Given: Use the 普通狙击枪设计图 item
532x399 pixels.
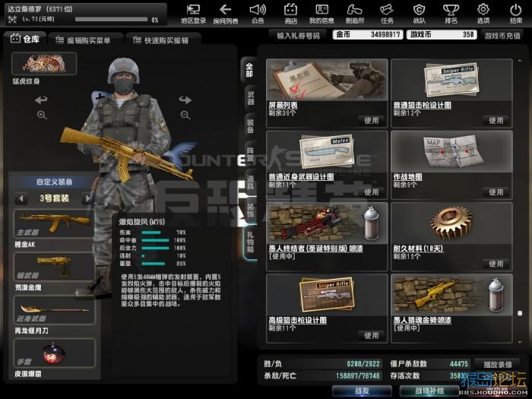Looking at the screenshot, I should coord(496,120).
